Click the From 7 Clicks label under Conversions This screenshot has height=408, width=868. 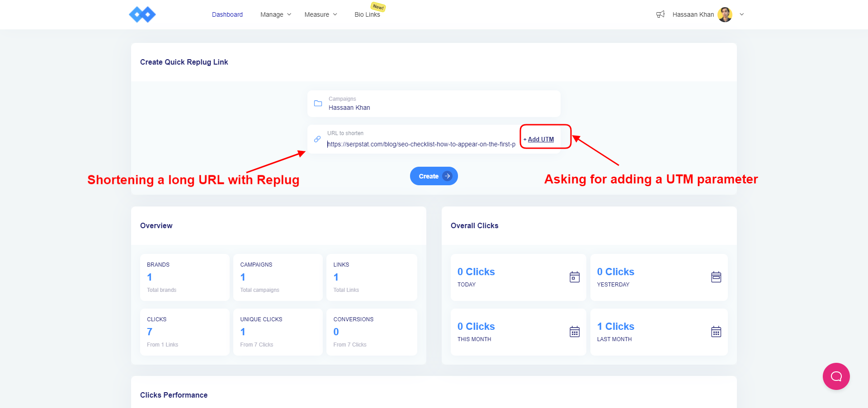click(350, 345)
